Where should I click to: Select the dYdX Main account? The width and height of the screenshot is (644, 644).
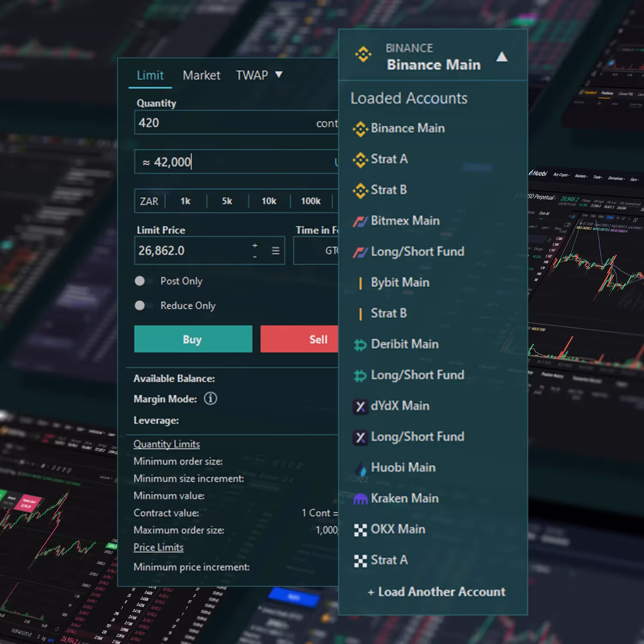[400, 406]
